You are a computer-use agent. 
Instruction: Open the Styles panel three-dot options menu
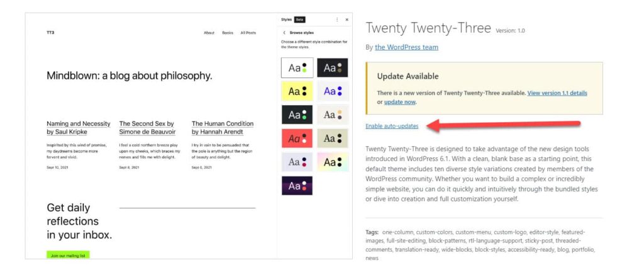point(337,20)
